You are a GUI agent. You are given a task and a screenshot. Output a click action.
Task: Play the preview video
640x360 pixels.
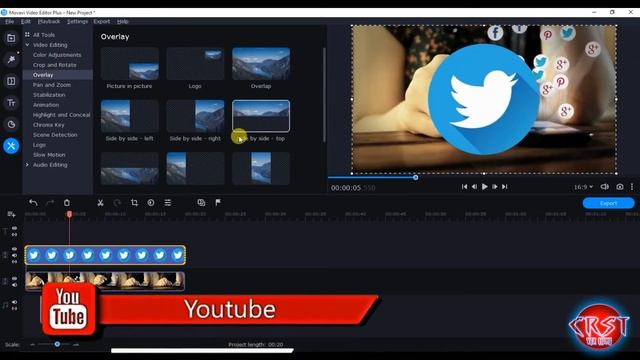click(484, 187)
